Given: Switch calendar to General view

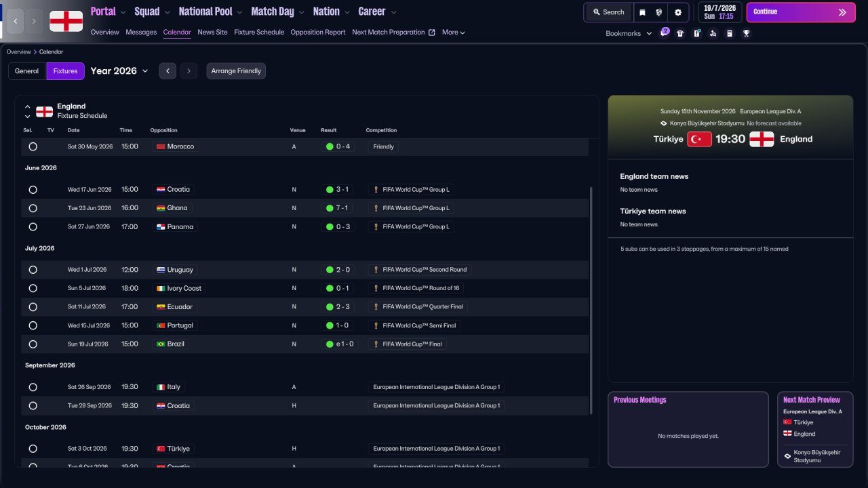Looking at the screenshot, I should [27, 71].
